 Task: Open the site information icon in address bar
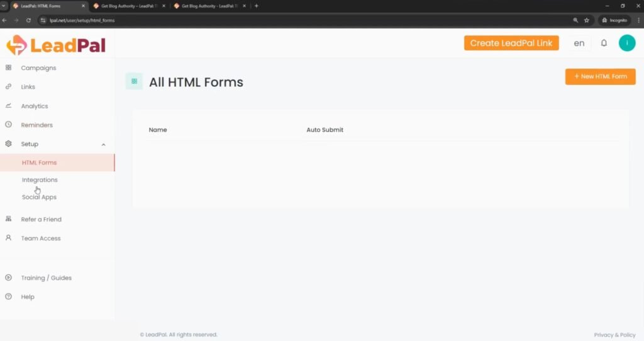pyautogui.click(x=43, y=20)
